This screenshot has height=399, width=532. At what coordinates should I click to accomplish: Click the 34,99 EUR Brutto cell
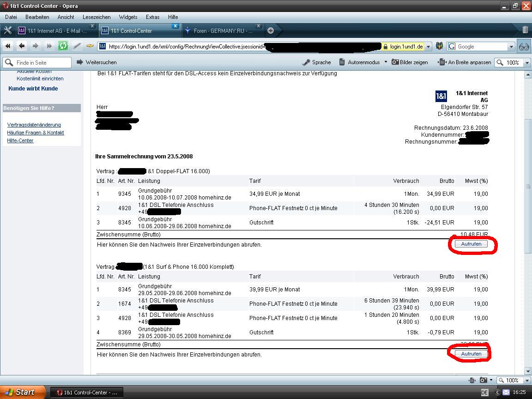click(x=441, y=194)
